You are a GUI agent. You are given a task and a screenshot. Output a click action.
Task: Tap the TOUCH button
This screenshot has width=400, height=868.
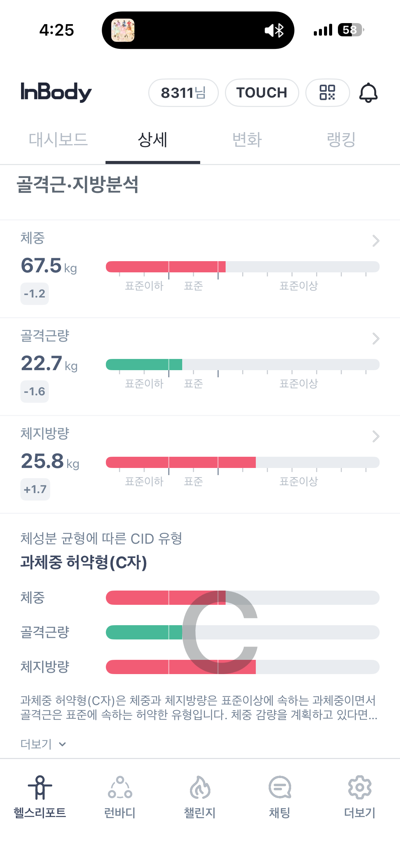(x=262, y=93)
